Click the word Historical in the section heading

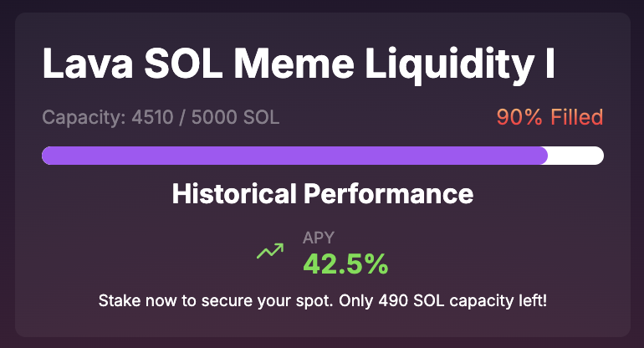click(x=234, y=194)
